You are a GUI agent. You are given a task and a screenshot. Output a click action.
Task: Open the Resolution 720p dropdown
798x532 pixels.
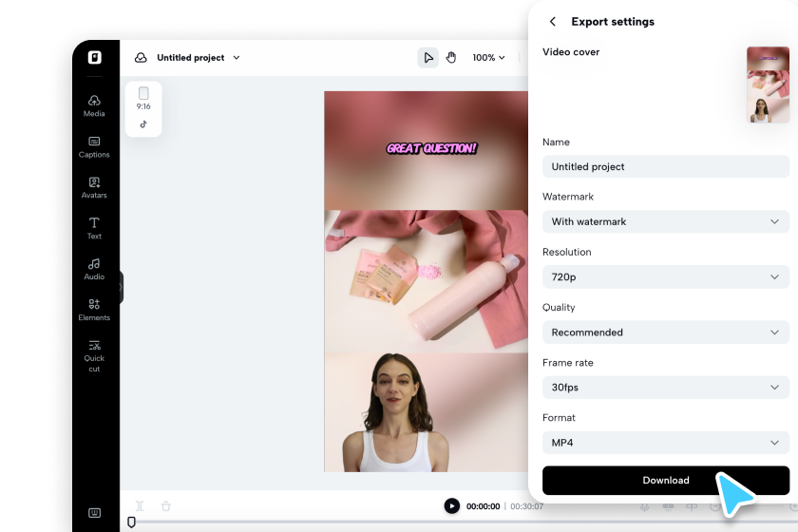[x=666, y=277]
